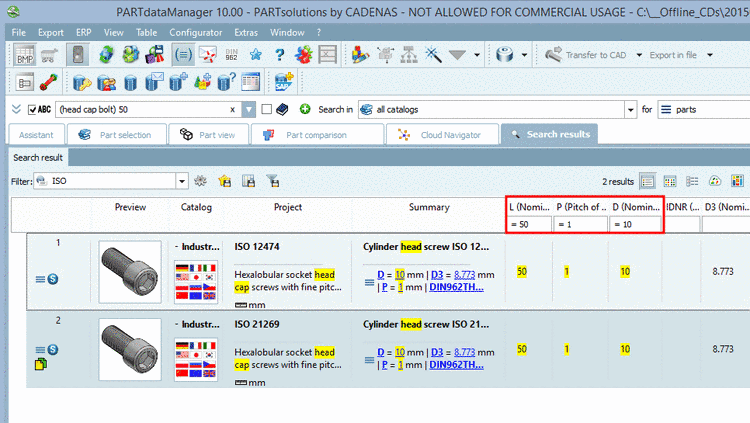Click the database with question mark icon
Viewport: 750px width, 423px height.
226,82
